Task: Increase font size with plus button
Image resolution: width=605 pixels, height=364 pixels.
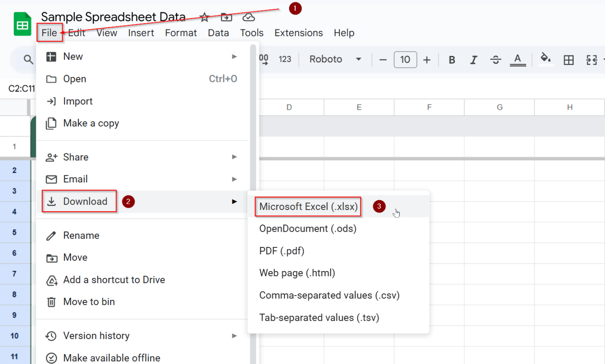Action: pos(427,59)
